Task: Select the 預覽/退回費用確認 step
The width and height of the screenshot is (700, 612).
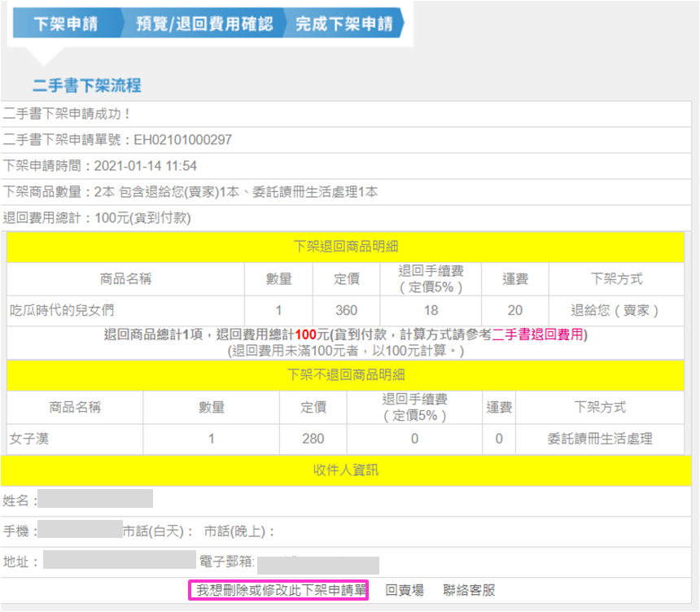Action: [203, 24]
